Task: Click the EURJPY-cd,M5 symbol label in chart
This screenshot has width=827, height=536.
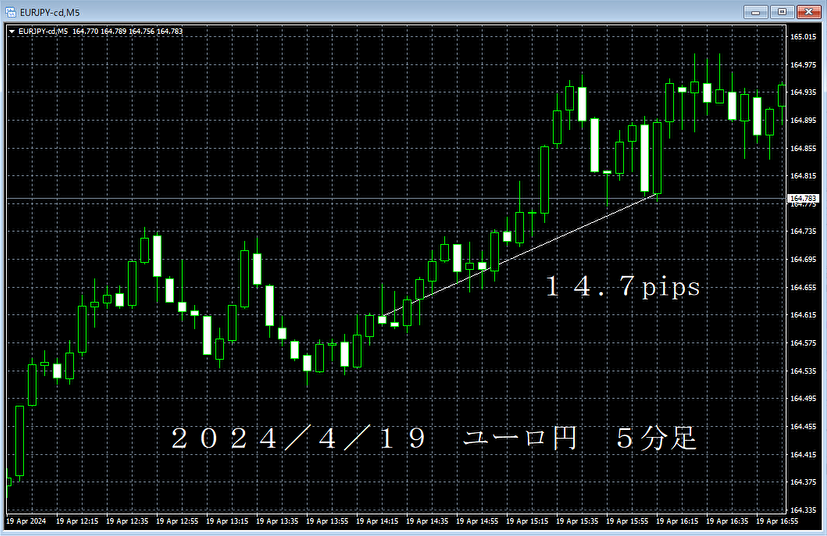Action: tap(43, 32)
